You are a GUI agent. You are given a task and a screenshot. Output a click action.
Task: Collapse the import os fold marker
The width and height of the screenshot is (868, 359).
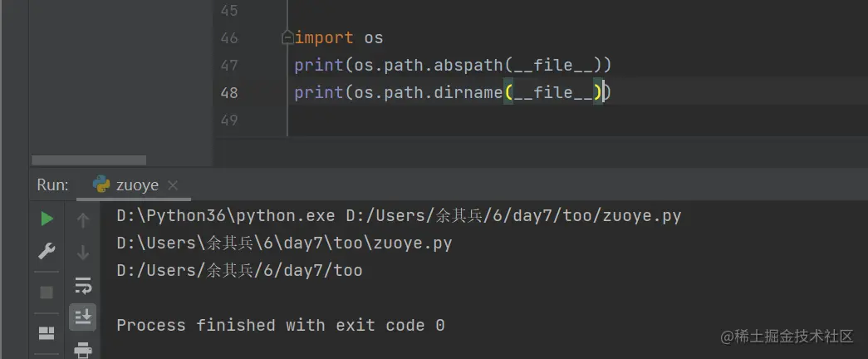tap(287, 37)
